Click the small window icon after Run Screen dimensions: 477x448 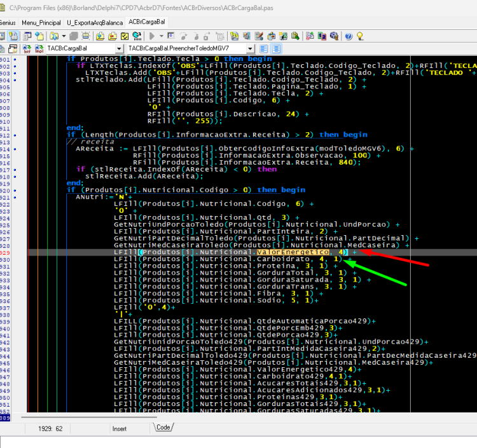click(171, 36)
